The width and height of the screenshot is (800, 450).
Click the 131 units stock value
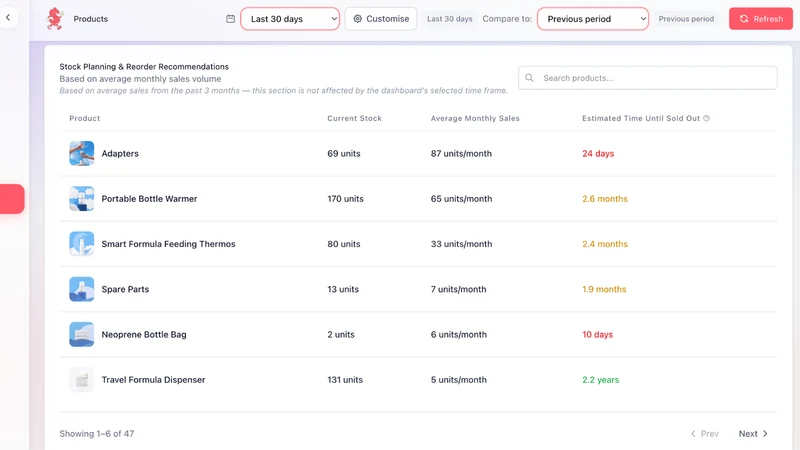tap(345, 380)
